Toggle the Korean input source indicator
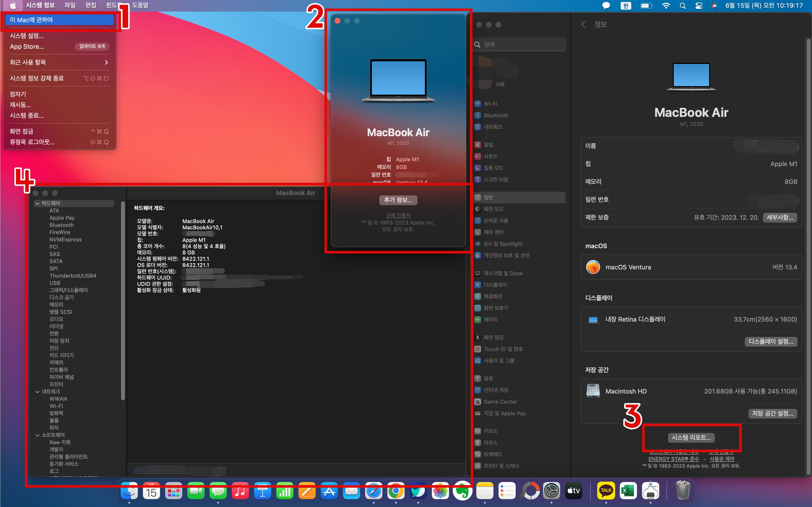Screen dimensions: 812x507 [625, 6]
